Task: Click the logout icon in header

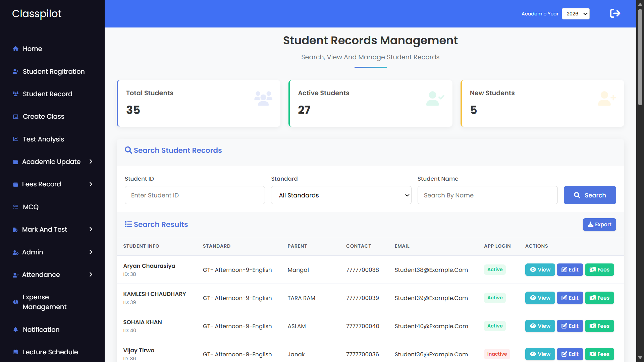Action: (x=615, y=13)
